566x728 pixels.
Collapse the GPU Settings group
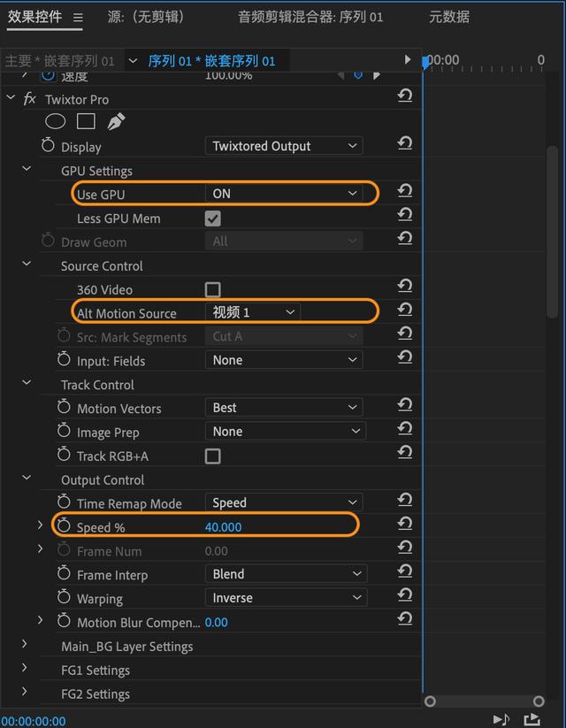(x=27, y=169)
